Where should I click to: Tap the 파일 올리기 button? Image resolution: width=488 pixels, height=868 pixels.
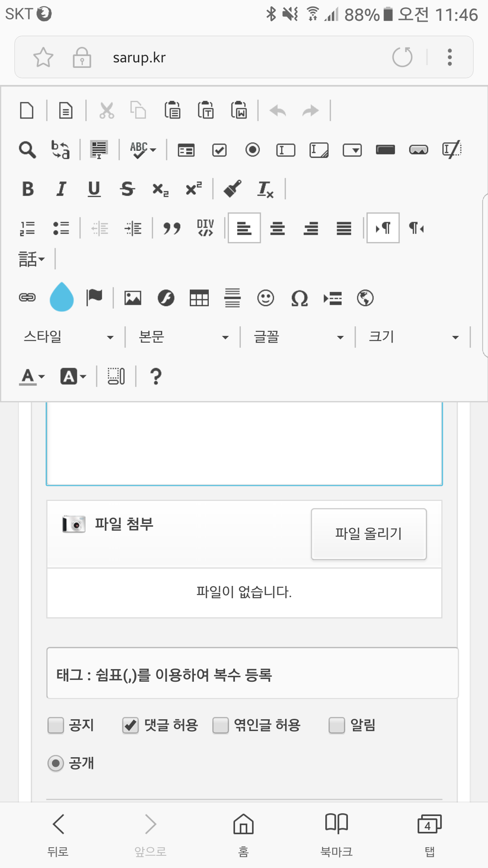[x=369, y=534]
